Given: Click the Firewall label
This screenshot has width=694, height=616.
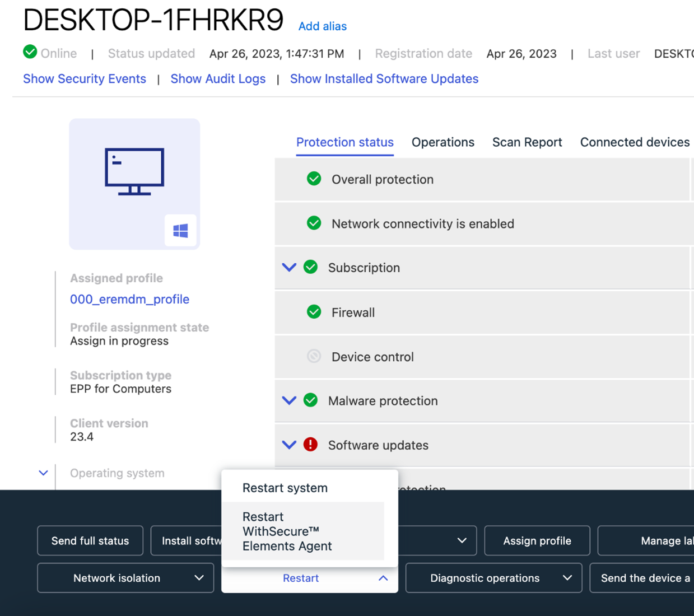Looking at the screenshot, I should click(353, 312).
